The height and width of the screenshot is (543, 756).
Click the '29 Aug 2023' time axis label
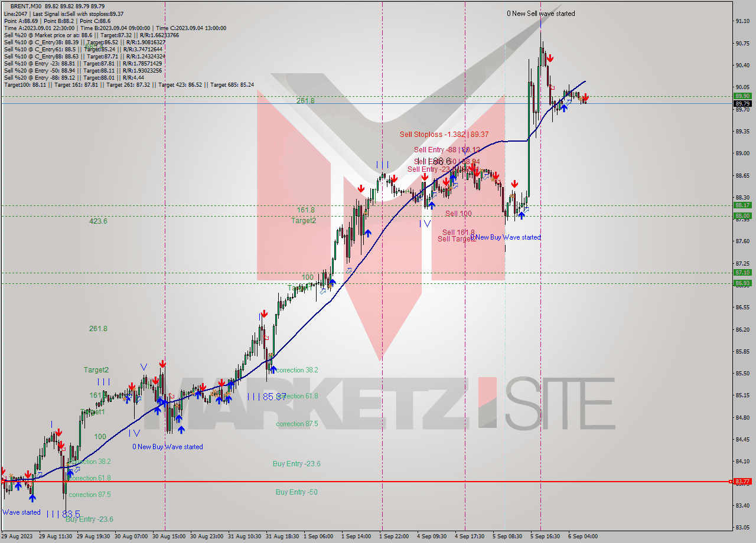(17, 537)
